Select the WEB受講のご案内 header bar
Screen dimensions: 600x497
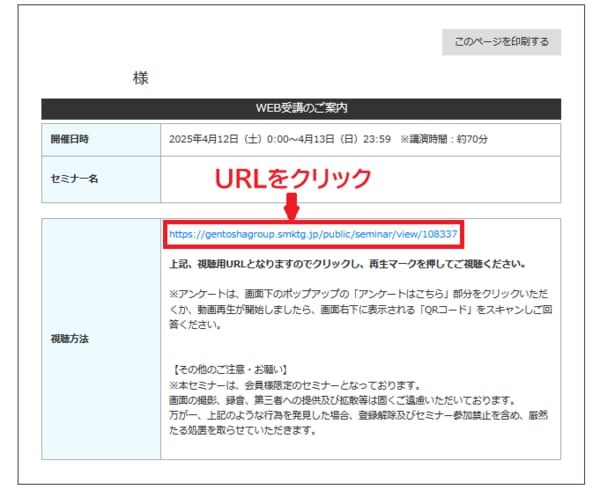click(301, 109)
